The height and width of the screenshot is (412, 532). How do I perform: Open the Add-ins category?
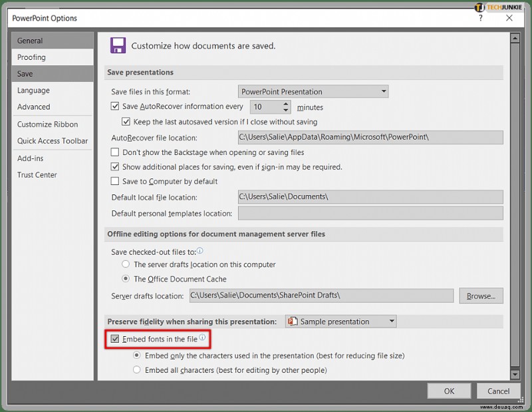[53, 158]
